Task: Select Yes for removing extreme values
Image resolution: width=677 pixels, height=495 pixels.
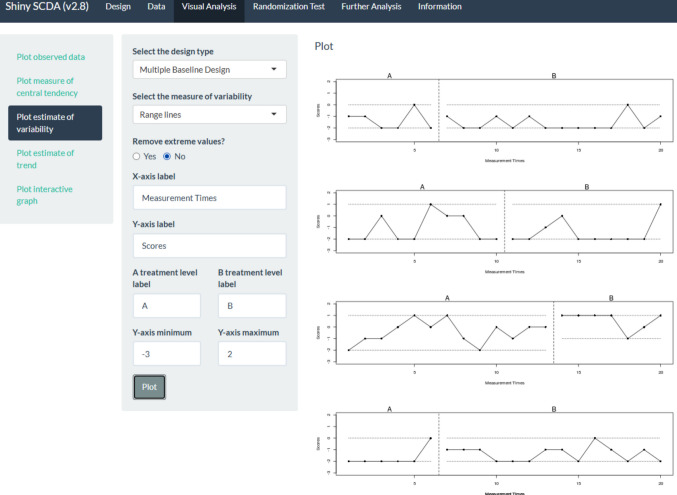Action: point(136,156)
